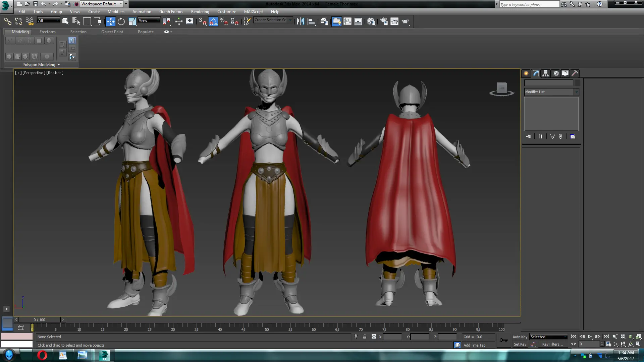The width and height of the screenshot is (644, 362).
Task: Open the Edit menu
Action: click(22, 12)
